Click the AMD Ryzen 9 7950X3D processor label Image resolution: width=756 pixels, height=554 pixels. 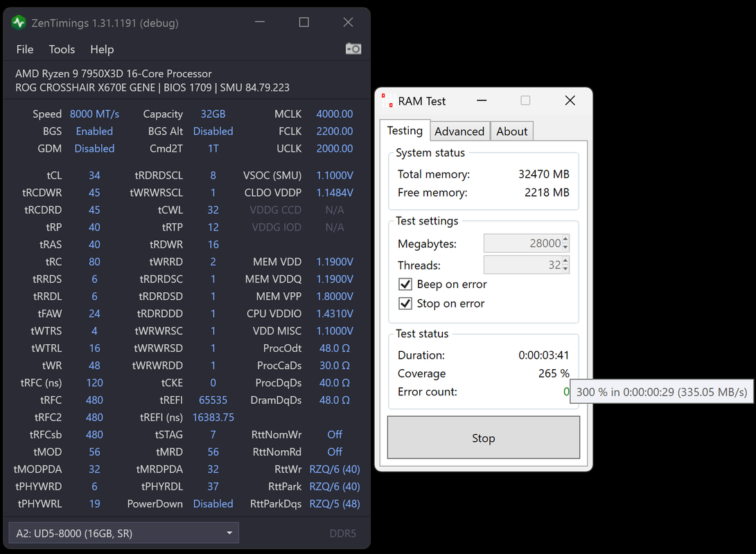click(x=114, y=73)
